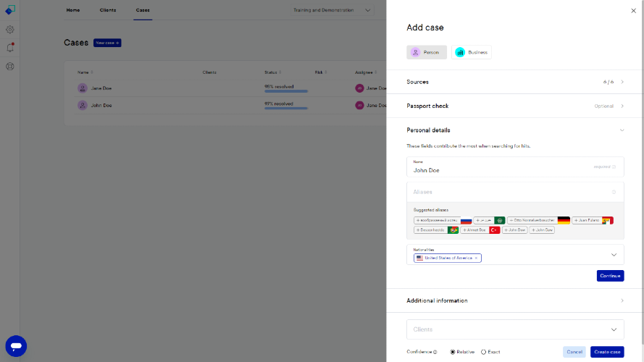The image size is (644, 362).
Task: Choose the Business case type
Action: click(472, 53)
